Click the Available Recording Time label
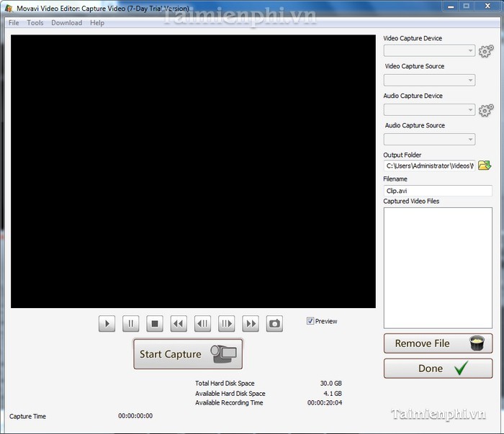The height and width of the screenshot is (434, 504). click(229, 402)
